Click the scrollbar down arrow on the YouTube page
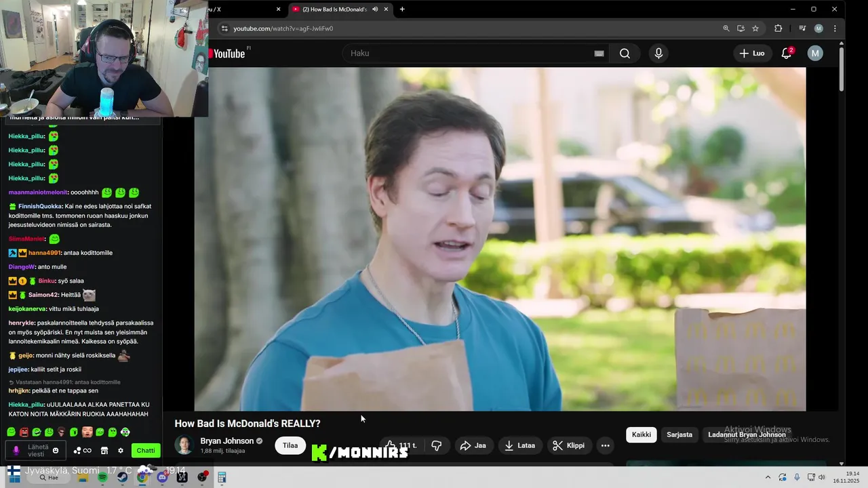Image resolution: width=868 pixels, height=488 pixels. click(x=842, y=463)
